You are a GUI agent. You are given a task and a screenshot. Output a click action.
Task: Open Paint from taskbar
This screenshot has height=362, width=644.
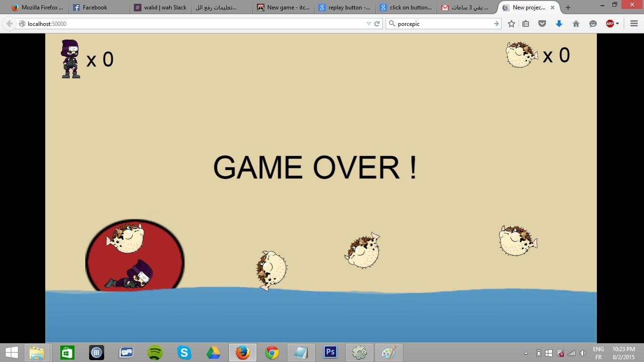(389, 353)
